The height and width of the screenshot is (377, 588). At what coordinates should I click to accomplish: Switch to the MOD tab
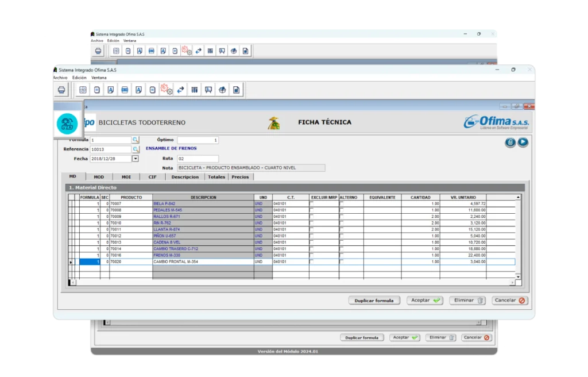click(x=99, y=177)
